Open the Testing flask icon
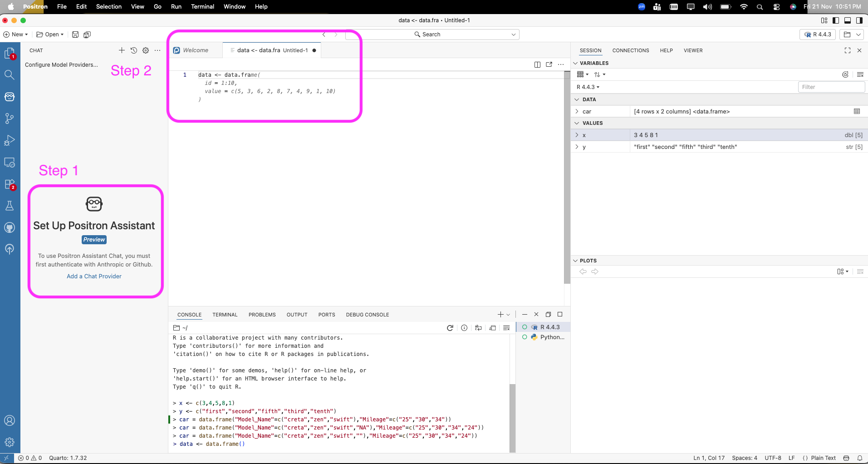This screenshot has width=868, height=464. pos(10,206)
